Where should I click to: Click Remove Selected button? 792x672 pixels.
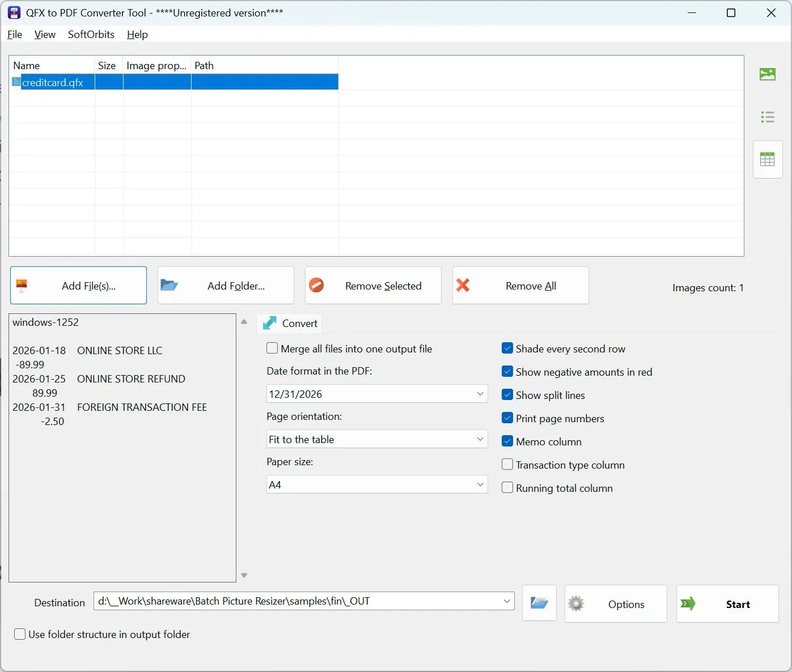coord(373,286)
